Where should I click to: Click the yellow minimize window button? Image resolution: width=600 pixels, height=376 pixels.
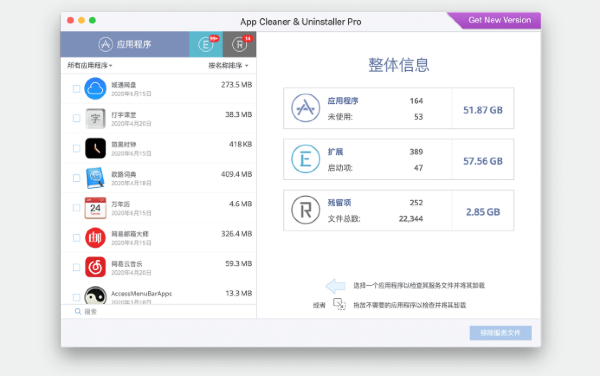pyautogui.click(x=82, y=20)
